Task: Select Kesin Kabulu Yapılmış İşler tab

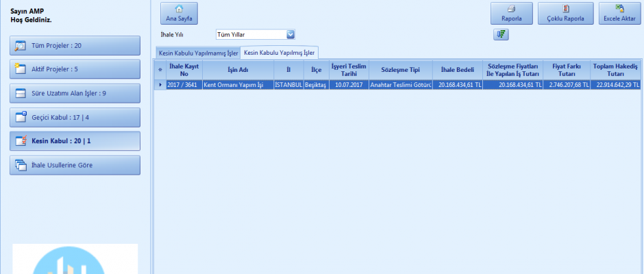Action: click(x=279, y=53)
